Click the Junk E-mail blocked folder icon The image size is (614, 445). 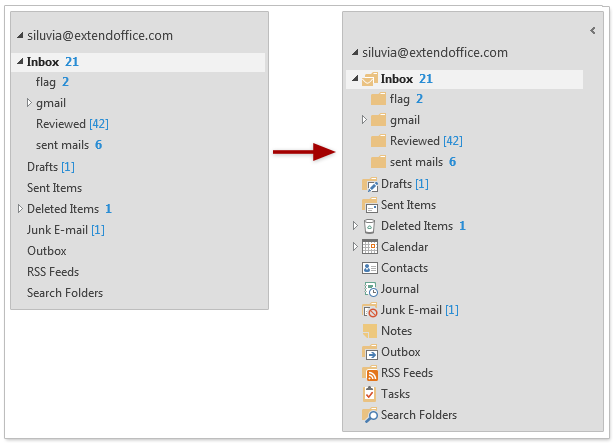370,310
